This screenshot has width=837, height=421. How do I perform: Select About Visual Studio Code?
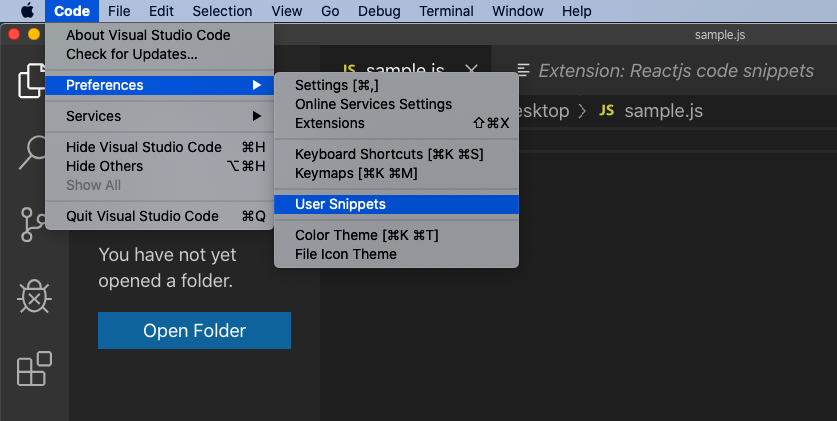(x=160, y=35)
